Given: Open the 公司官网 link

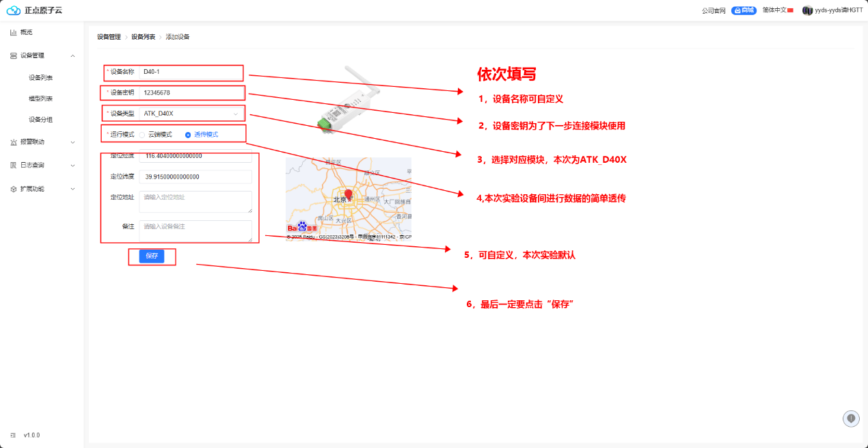Looking at the screenshot, I should coord(714,10).
